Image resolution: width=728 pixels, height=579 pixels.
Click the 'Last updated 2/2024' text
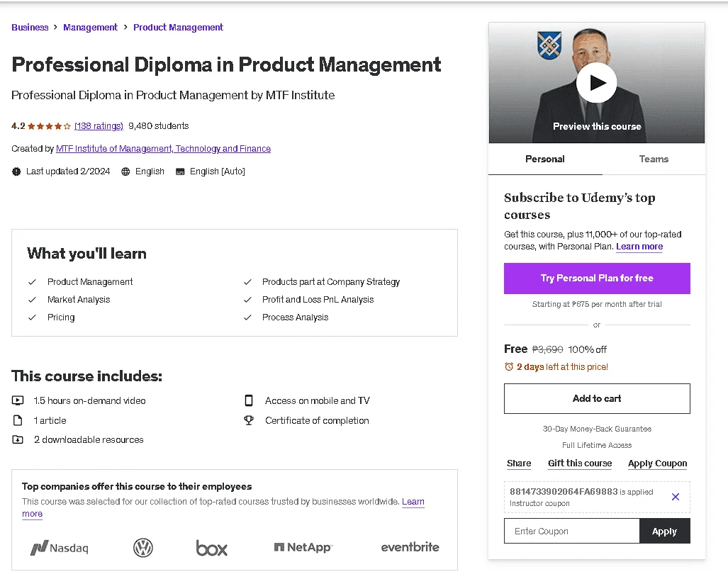coord(68,172)
